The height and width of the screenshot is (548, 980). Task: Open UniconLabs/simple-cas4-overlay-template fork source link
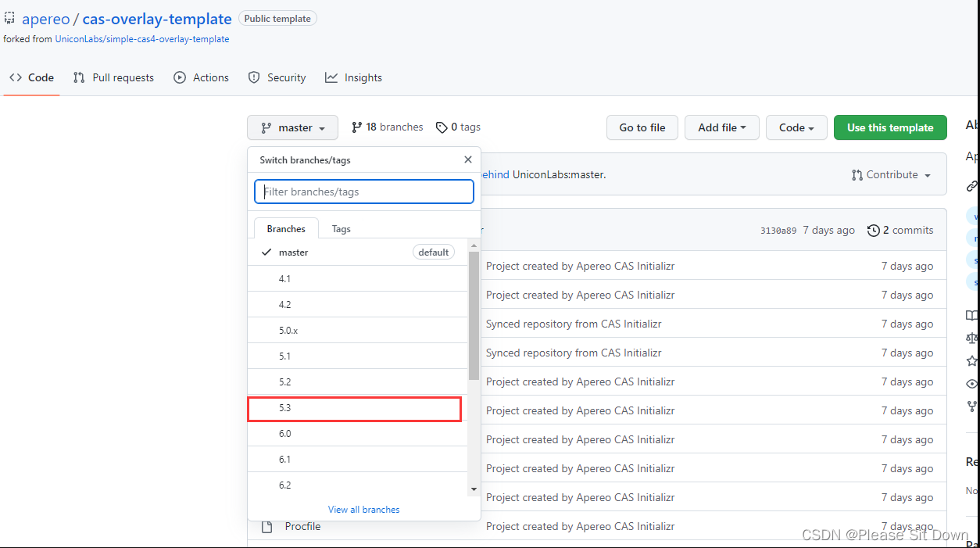tap(142, 39)
